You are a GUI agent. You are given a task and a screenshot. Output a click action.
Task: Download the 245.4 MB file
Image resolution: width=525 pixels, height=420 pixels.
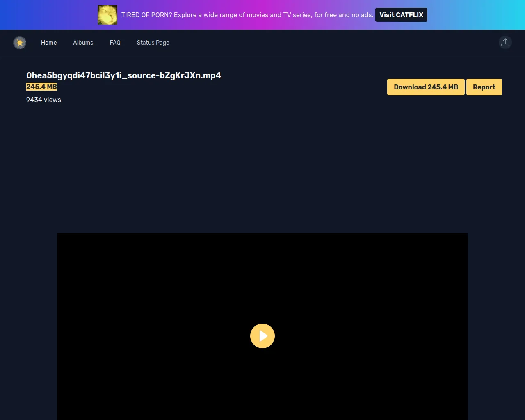426,87
